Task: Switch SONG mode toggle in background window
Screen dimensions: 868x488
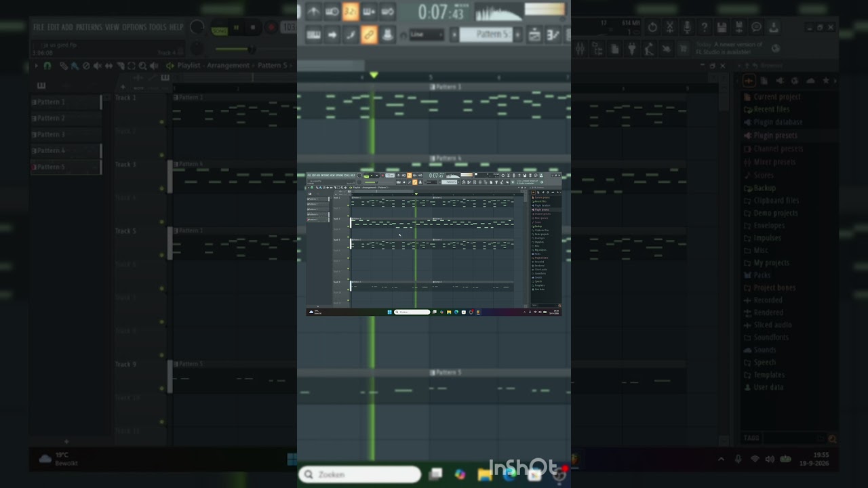Action: tap(218, 30)
